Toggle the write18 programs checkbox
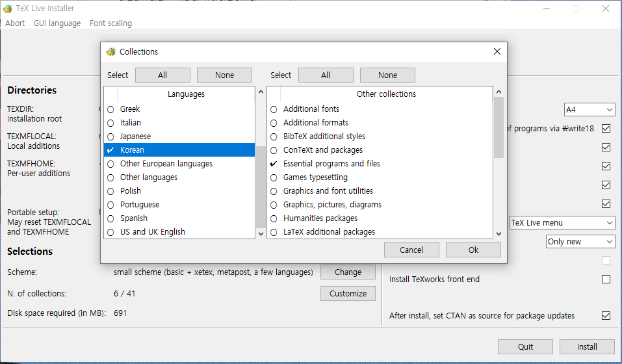This screenshot has height=364, width=622. click(606, 129)
